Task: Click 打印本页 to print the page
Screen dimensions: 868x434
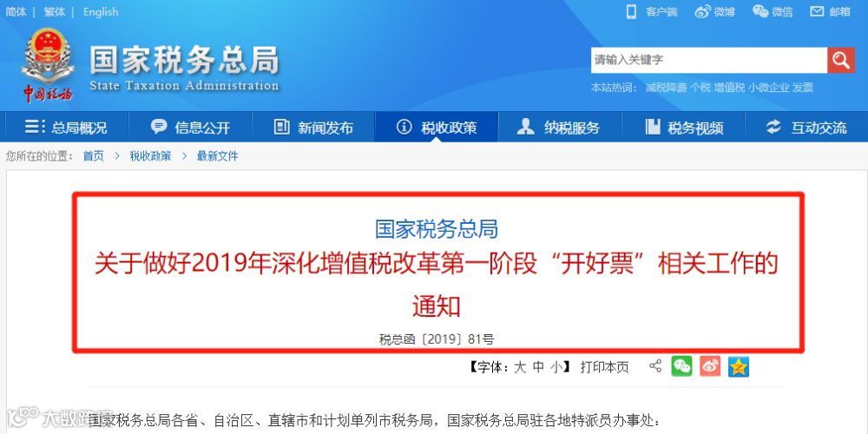Action: (604, 367)
